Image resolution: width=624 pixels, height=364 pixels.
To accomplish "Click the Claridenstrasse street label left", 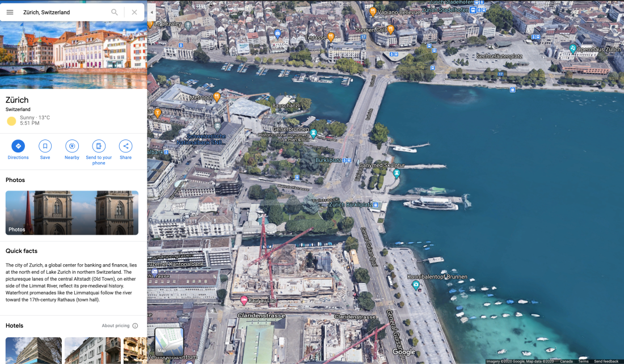I will click(x=262, y=315).
